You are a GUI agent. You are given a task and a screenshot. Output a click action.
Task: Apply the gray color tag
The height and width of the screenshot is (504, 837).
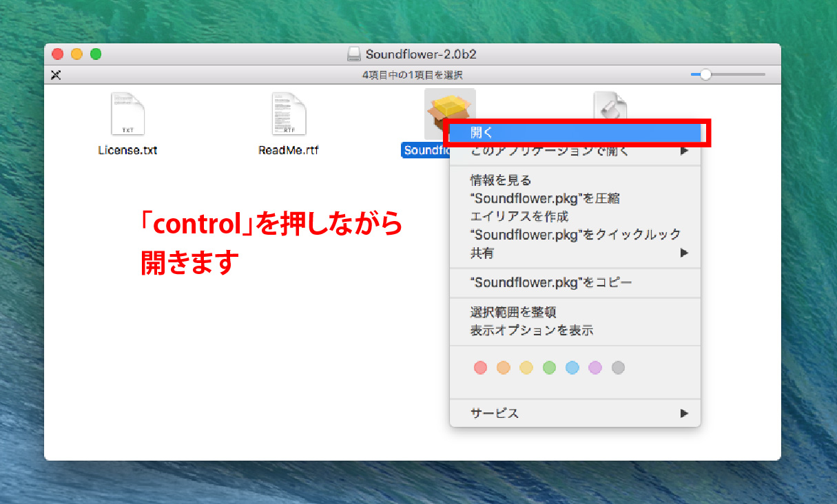point(618,368)
